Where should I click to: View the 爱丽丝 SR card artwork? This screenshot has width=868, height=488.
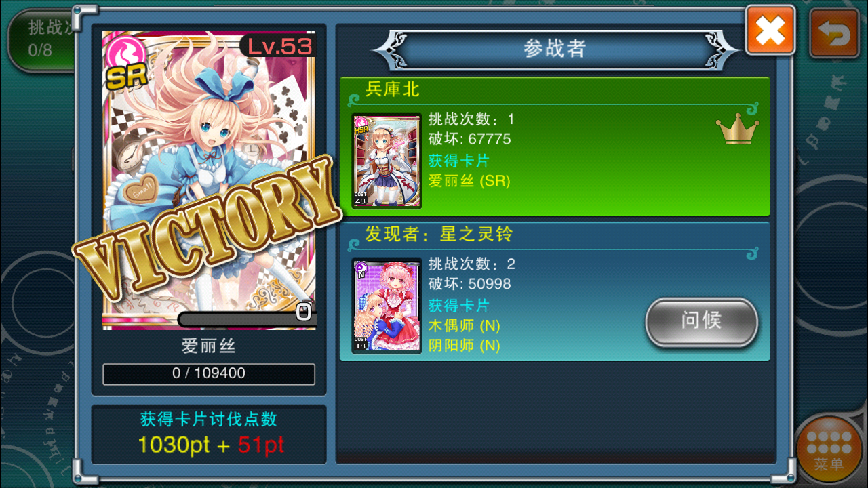pos(209,180)
